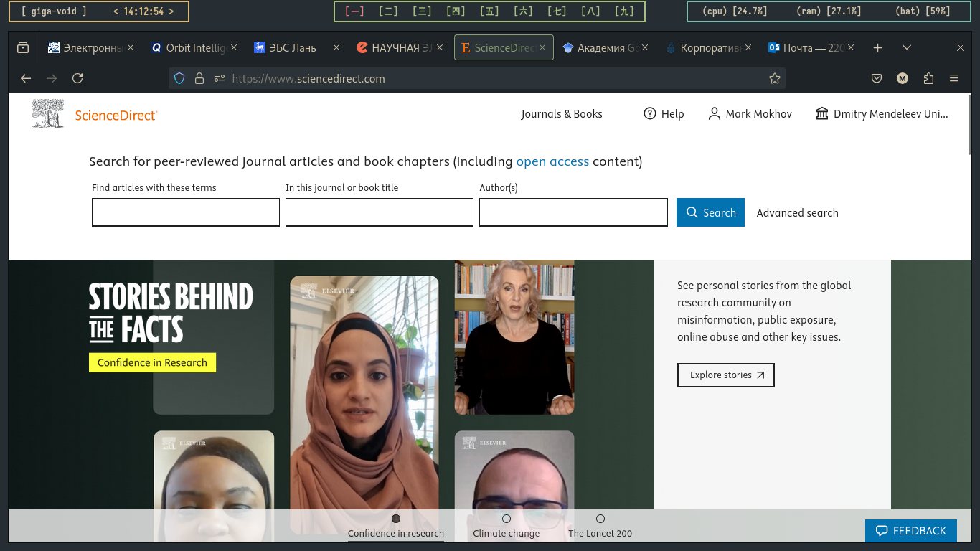Image resolution: width=980 pixels, height=551 pixels.
Task: Close the ScienceDirect tab
Action: click(x=543, y=48)
